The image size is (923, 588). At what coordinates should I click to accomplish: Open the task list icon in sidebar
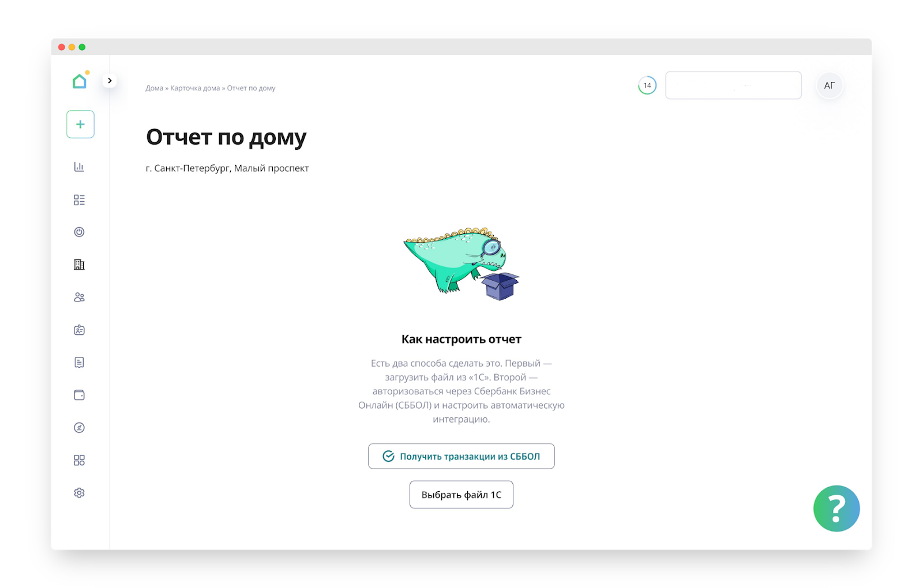point(79,199)
